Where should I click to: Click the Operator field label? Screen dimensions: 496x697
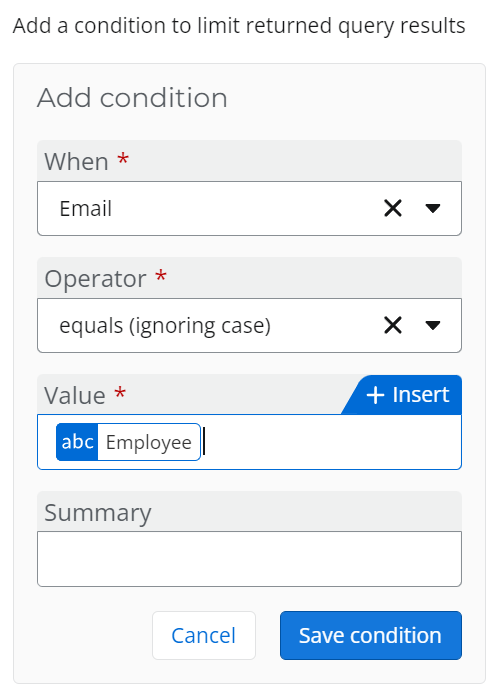tap(95, 279)
